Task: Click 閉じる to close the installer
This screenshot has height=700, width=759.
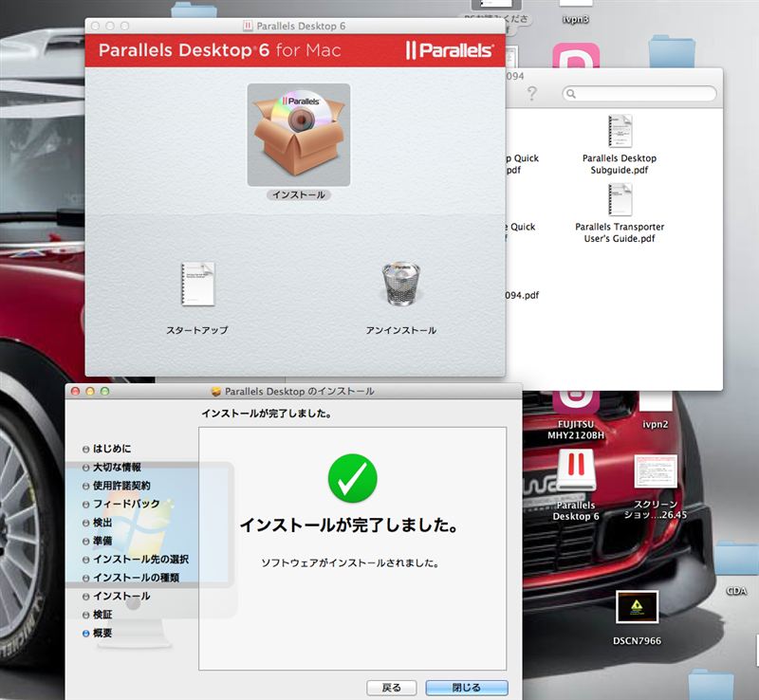Action: 467,688
